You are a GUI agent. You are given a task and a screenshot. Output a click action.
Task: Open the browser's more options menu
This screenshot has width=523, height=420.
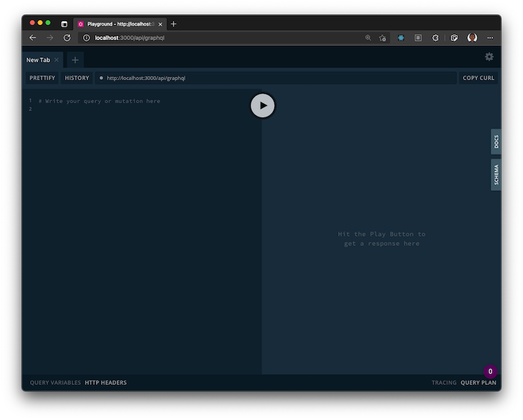[x=490, y=38]
